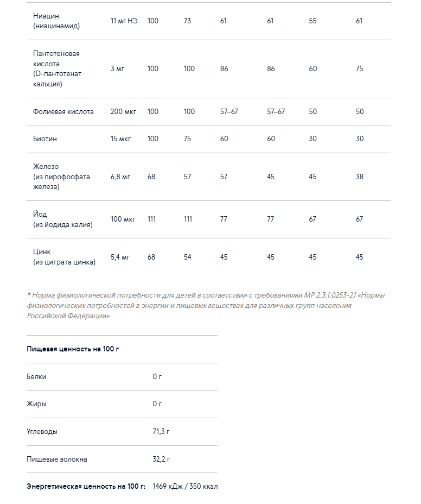Click the 200 мкг folic acid amount

click(x=123, y=111)
